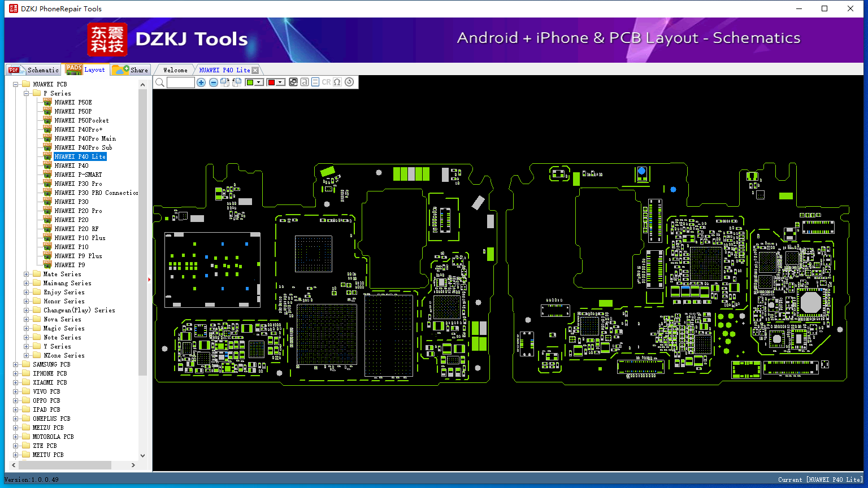Open the red color dropdown arrow

click(281, 82)
